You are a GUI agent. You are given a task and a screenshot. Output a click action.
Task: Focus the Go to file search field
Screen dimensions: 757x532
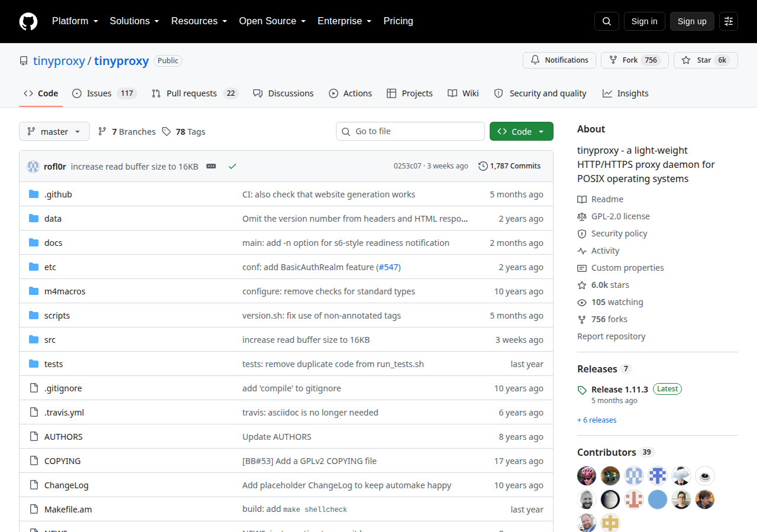coord(410,131)
